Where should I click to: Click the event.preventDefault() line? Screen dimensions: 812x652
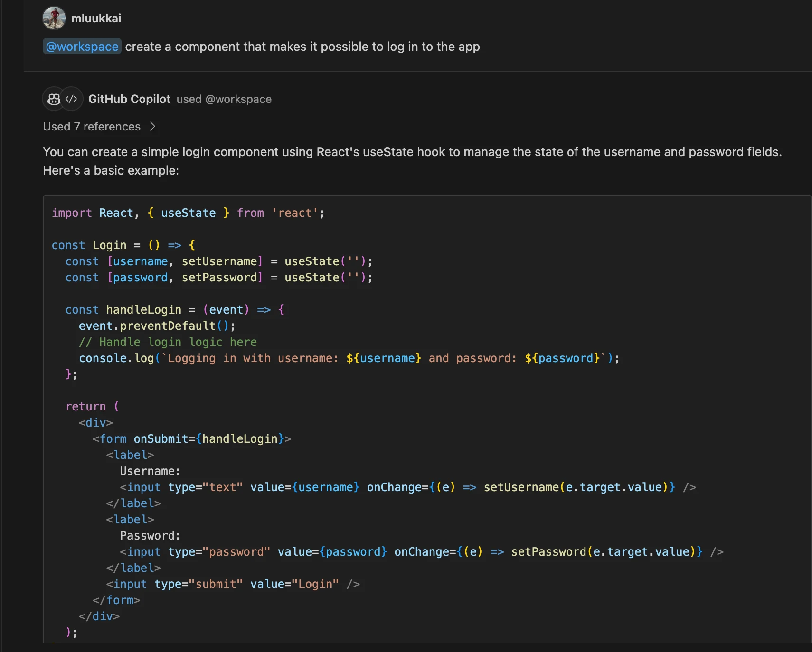157,326
